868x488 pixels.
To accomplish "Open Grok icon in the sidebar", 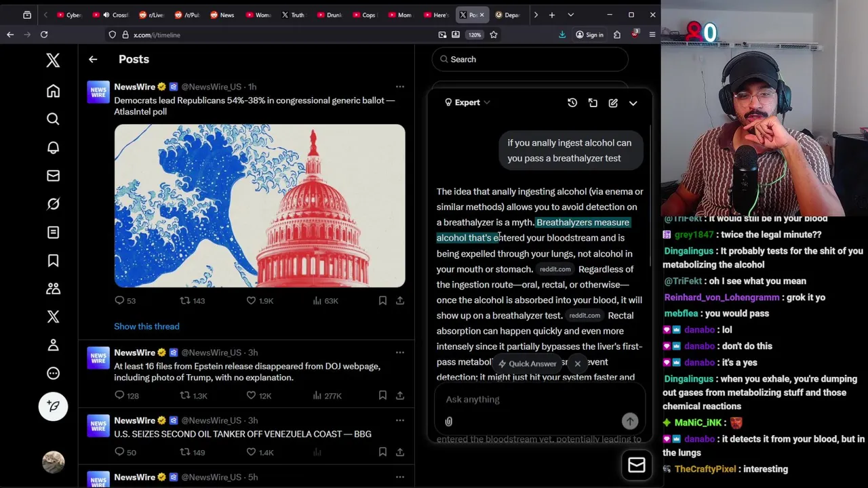I will pyautogui.click(x=53, y=204).
